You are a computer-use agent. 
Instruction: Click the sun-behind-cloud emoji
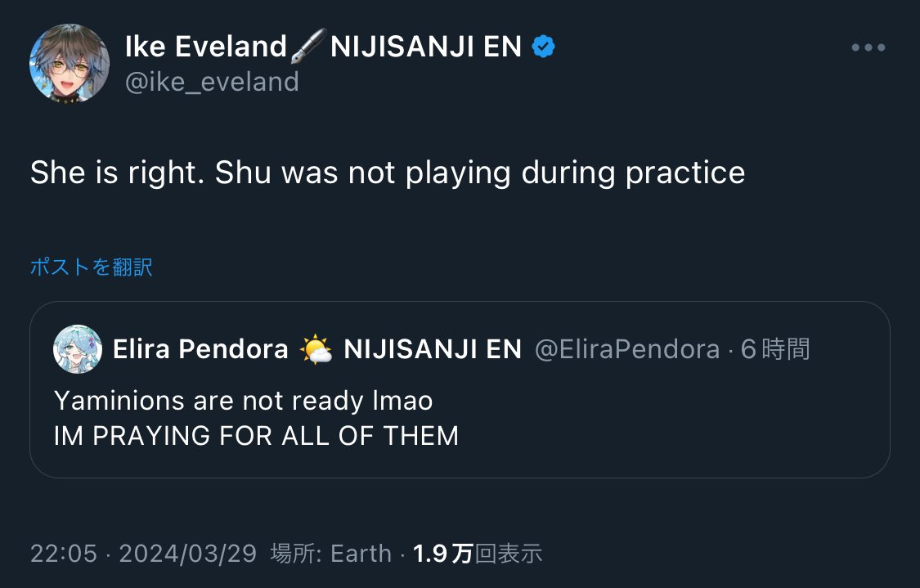point(316,350)
